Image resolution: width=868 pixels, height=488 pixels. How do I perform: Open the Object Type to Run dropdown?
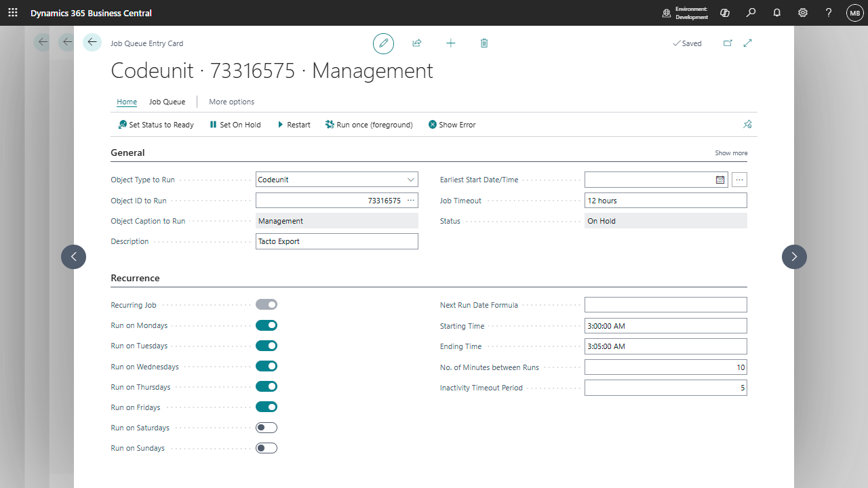point(410,180)
